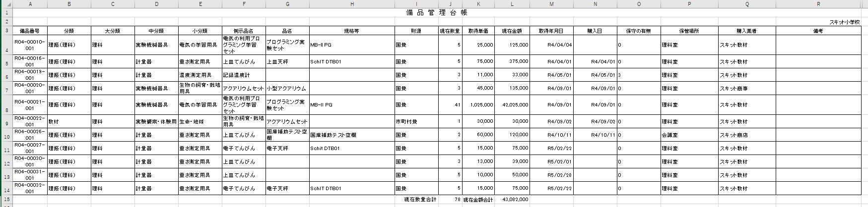Select column H header
Image resolution: width=868 pixels, height=207 pixels.
click(x=352, y=4)
